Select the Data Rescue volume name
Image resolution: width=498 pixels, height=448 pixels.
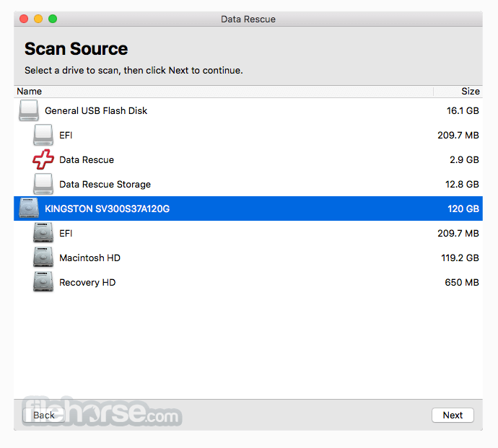[x=87, y=159]
